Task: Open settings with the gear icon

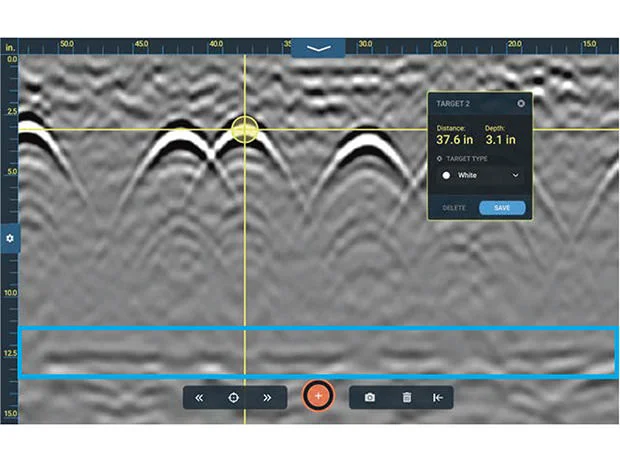Action: tap(9, 239)
